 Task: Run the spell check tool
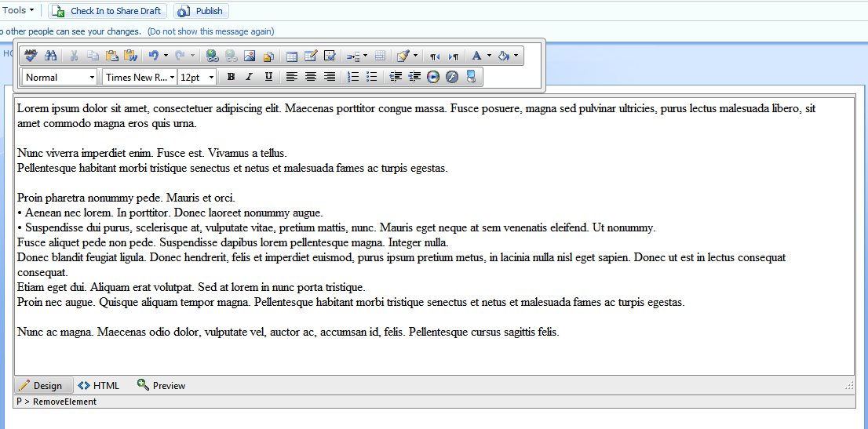(x=31, y=56)
